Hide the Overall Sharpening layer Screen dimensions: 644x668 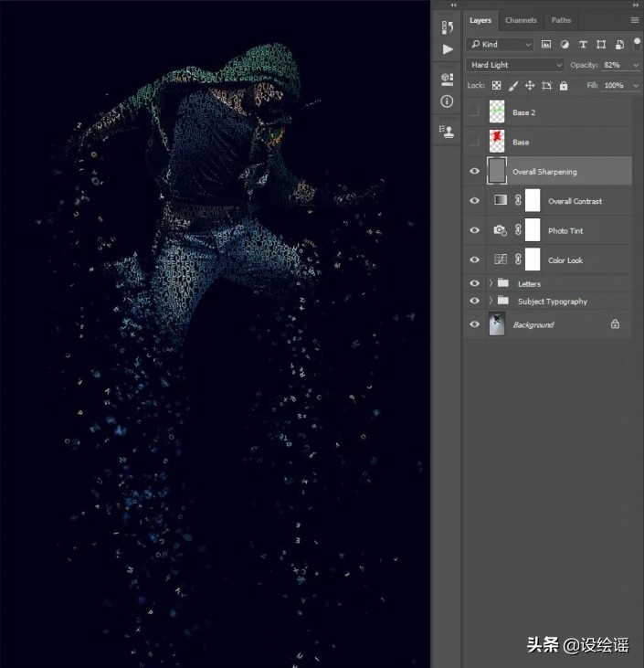pos(473,172)
